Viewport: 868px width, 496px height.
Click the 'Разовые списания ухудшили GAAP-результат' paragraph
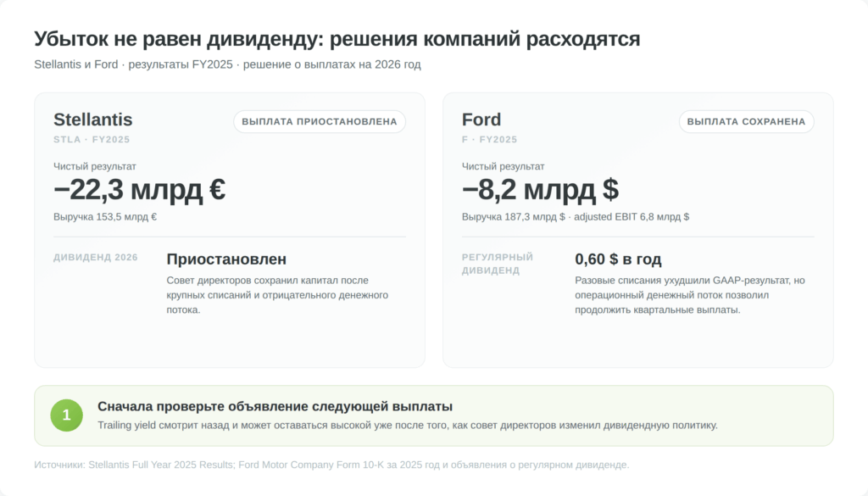[690, 295]
